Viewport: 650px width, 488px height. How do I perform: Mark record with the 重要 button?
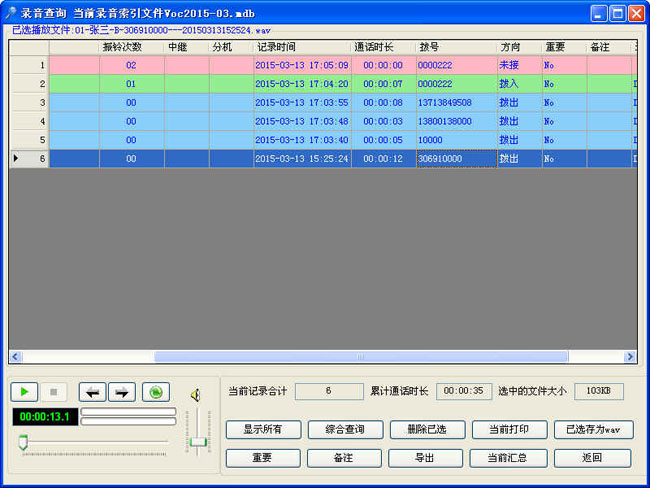pos(262,458)
